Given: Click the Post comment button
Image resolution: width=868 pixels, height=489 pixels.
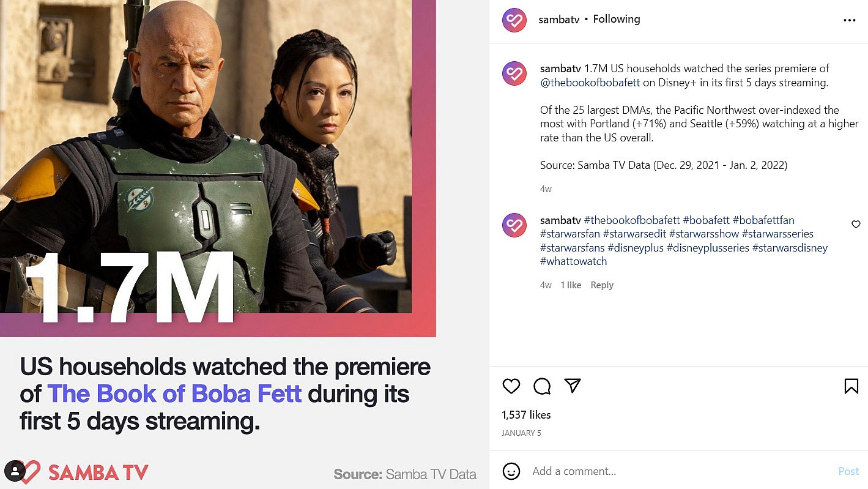Looking at the screenshot, I should tap(848, 471).
